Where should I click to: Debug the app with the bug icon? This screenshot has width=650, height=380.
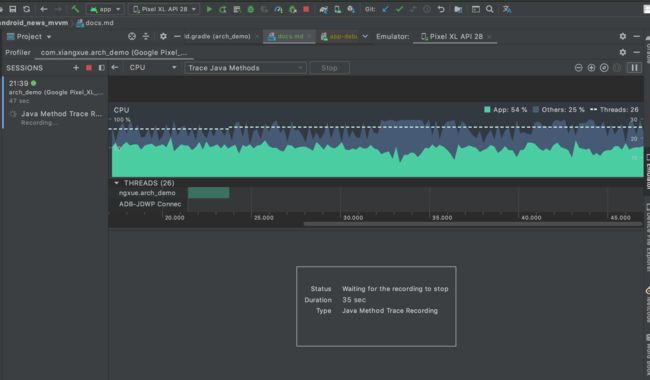tap(251, 9)
